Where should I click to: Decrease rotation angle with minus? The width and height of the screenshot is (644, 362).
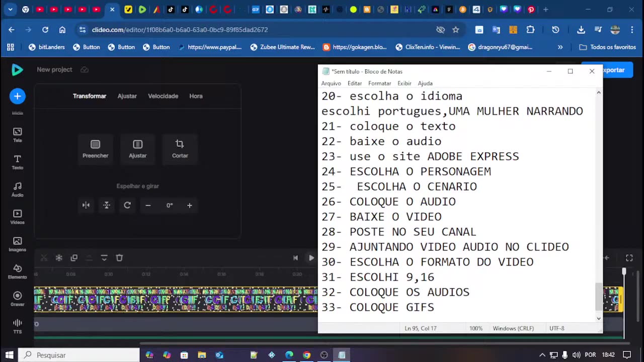coord(148,205)
